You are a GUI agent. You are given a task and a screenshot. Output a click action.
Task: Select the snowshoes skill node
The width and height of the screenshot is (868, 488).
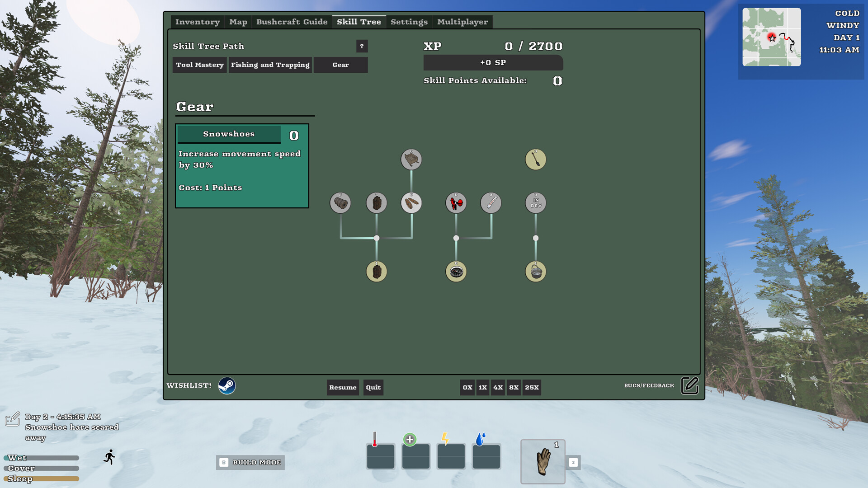coord(411,203)
